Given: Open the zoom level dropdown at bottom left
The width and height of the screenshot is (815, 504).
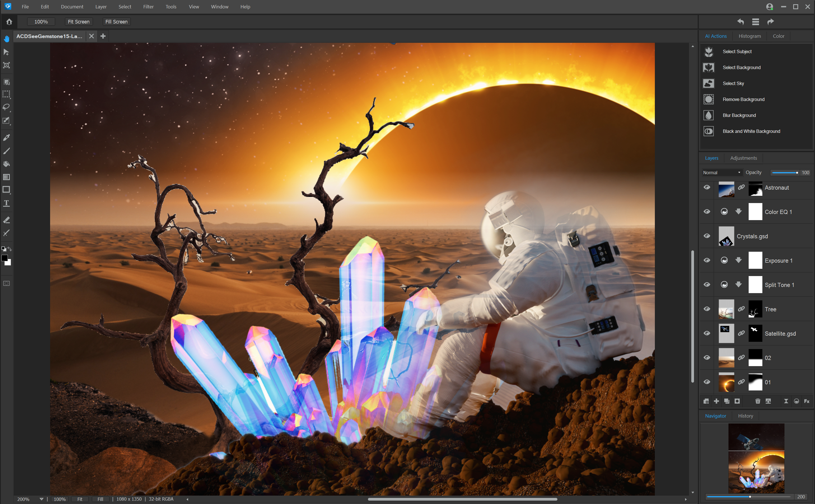Looking at the screenshot, I should pos(41,499).
